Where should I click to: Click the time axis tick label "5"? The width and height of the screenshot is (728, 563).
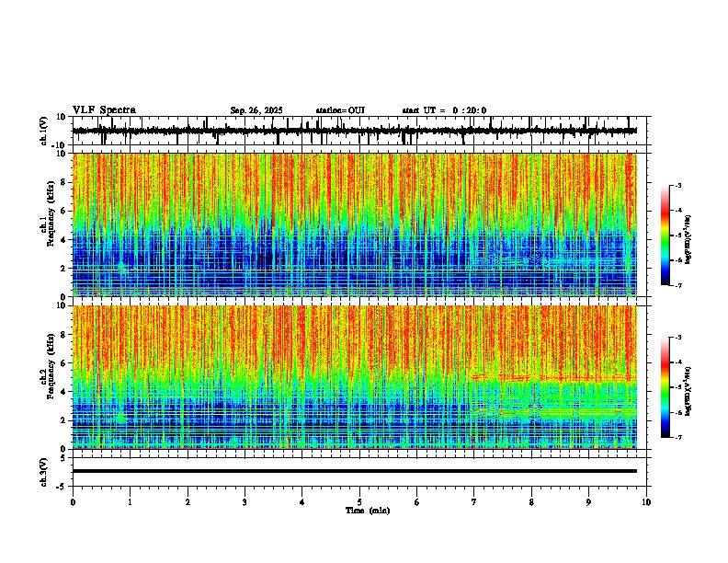coord(359,502)
